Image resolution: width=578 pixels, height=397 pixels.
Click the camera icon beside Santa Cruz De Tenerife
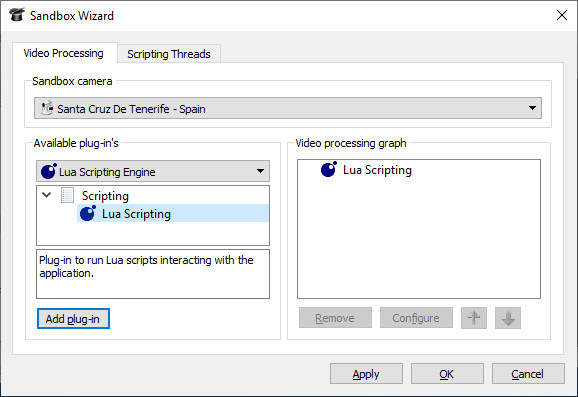47,108
